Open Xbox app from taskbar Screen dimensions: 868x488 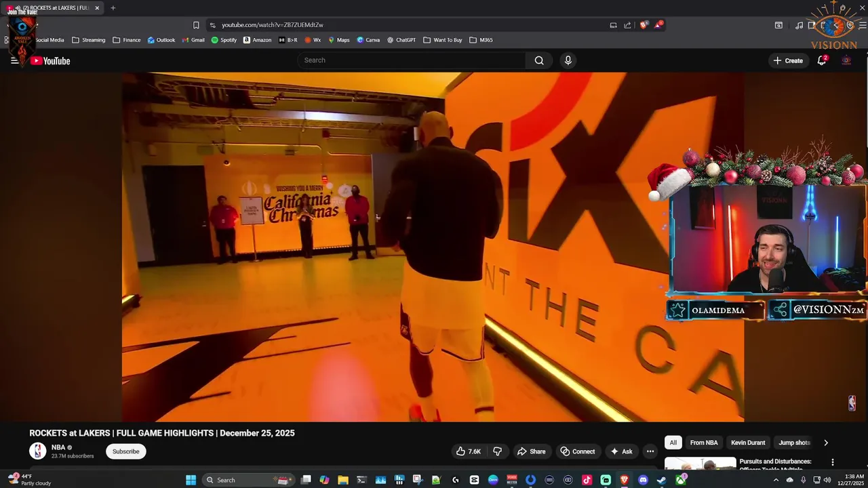pos(680,480)
